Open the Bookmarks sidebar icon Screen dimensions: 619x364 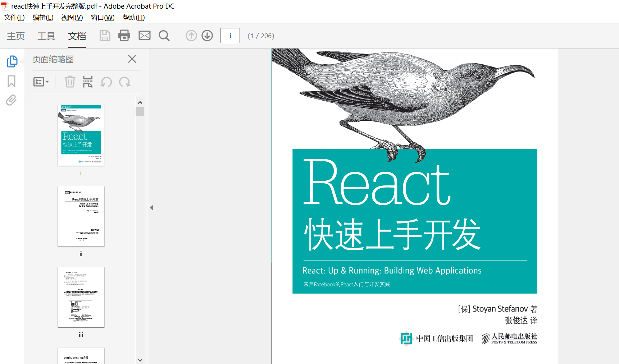click(12, 81)
